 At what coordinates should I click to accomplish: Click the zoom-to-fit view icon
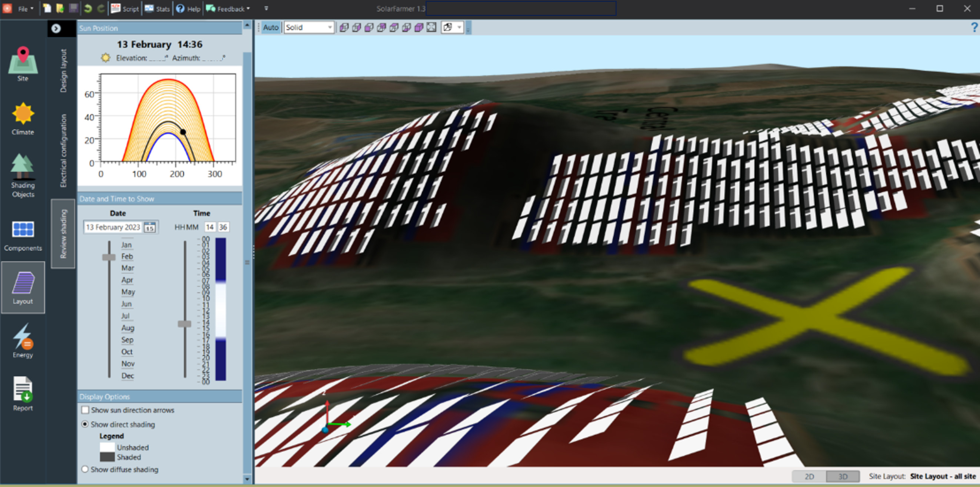[x=431, y=27]
